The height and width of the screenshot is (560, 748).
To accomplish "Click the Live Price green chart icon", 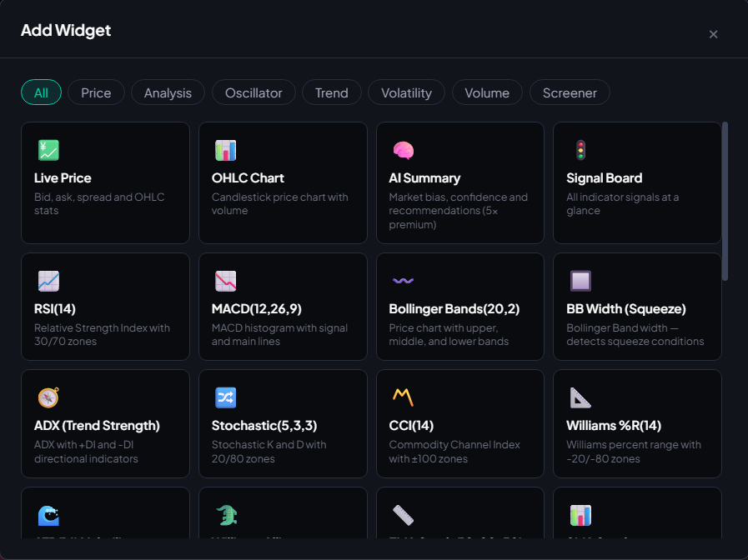I will (48, 150).
